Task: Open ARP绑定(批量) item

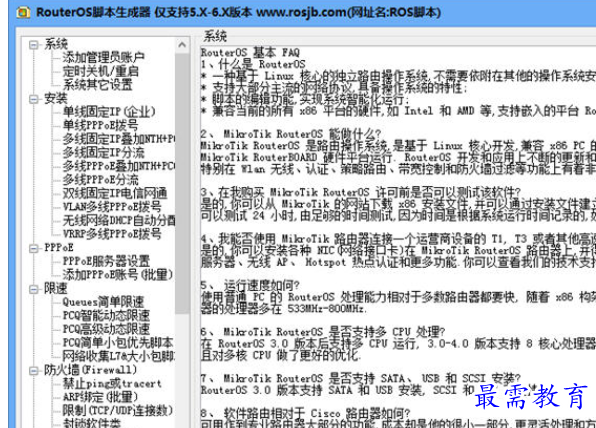Action: click(x=100, y=397)
